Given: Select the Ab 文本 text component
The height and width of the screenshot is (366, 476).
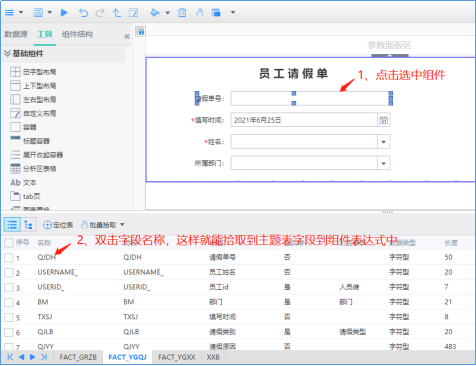Looking at the screenshot, I should point(23,183).
